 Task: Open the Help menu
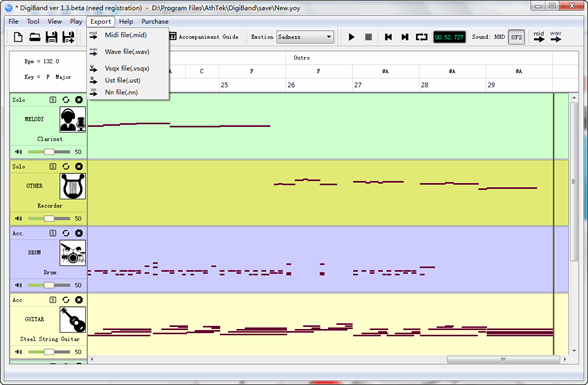126,21
